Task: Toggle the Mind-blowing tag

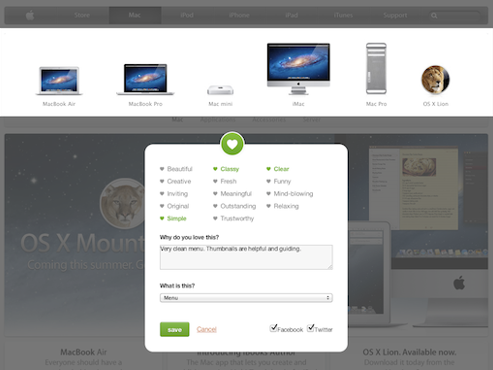Action: (290, 194)
